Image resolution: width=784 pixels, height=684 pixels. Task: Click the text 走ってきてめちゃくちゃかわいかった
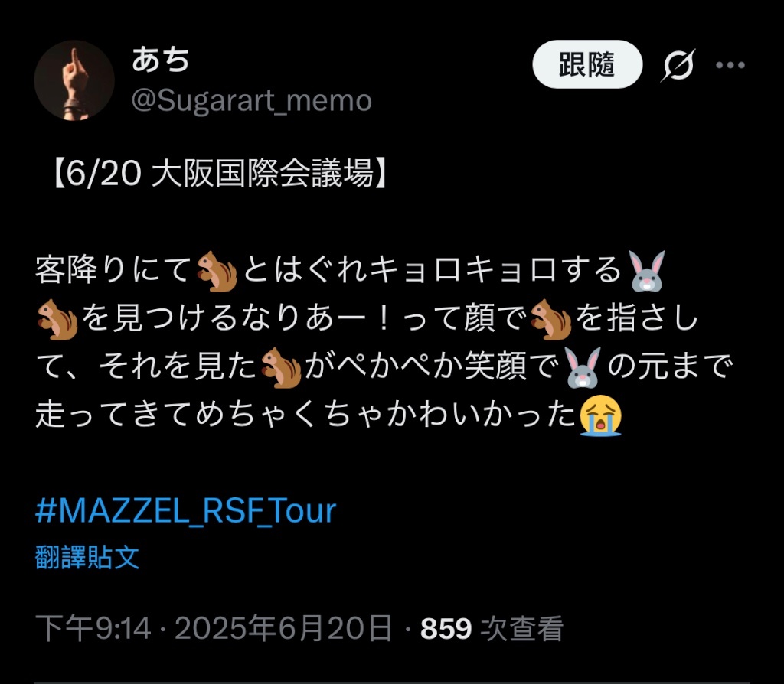[306, 415]
